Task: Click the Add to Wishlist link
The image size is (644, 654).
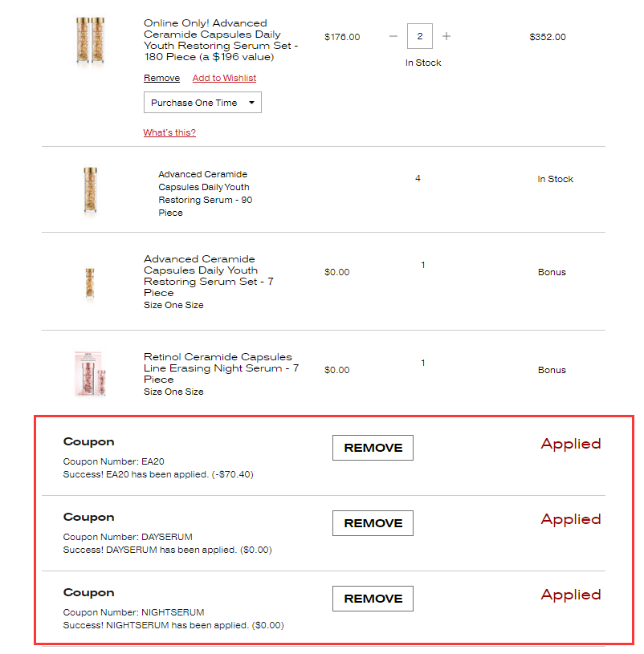Action: click(x=224, y=78)
